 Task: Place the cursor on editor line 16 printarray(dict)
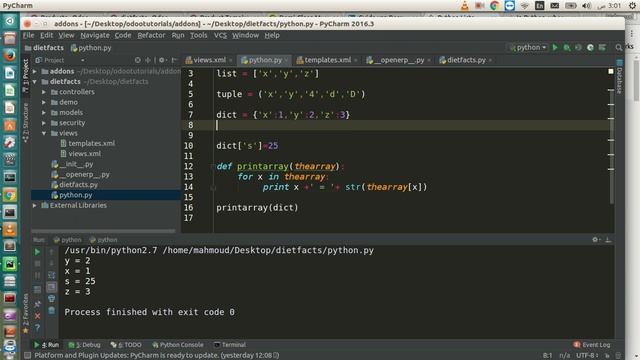point(257,208)
